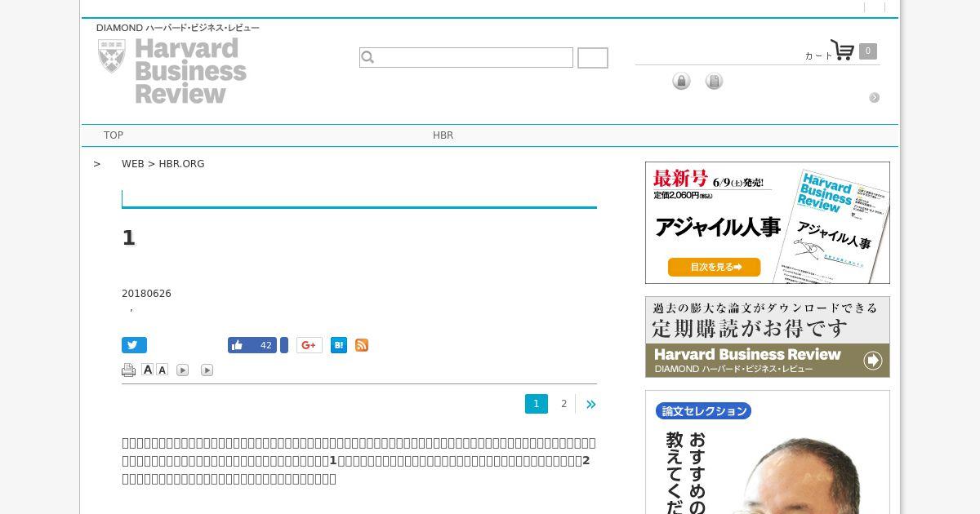980x514 pixels.
Task: Open the 定期購読がお得です subscription banner
Action: [768, 337]
